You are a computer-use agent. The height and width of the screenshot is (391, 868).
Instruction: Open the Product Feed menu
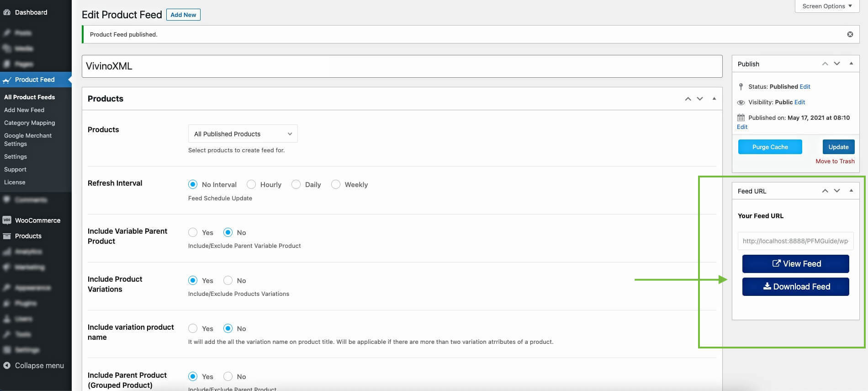point(36,80)
